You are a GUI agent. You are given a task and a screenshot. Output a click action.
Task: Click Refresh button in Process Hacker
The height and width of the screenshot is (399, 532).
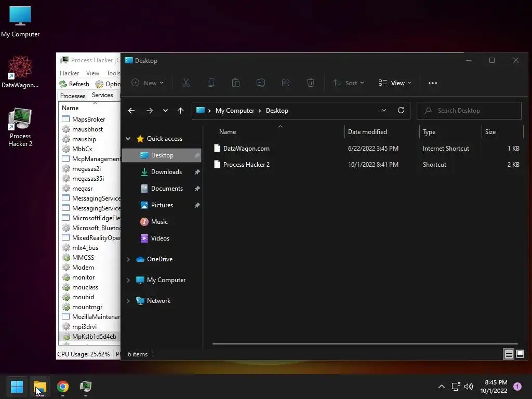pyautogui.click(x=74, y=84)
